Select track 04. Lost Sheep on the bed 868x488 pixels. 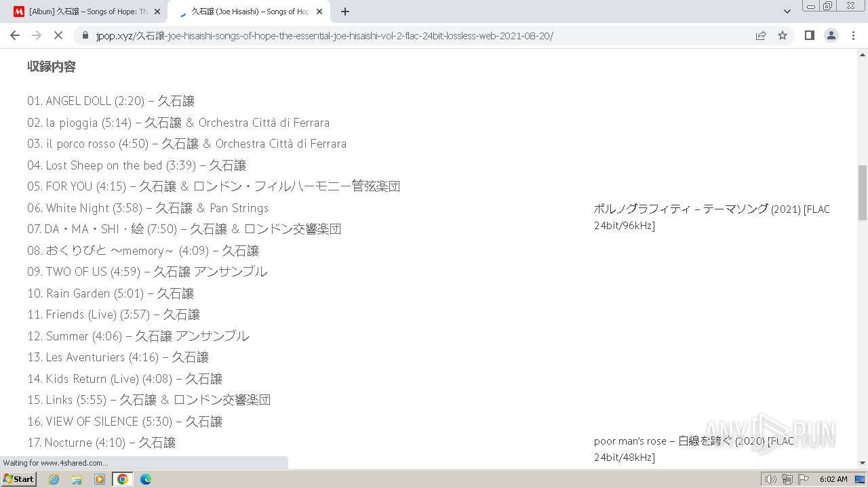[x=137, y=165]
